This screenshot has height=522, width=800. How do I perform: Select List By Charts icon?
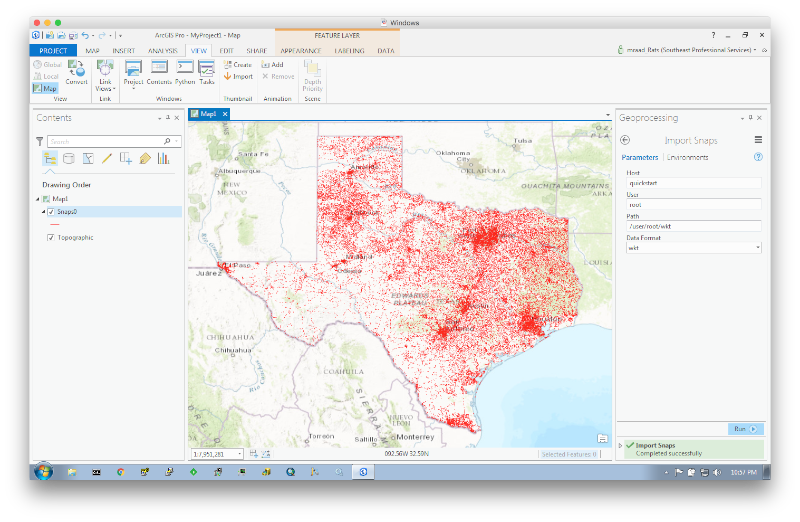pos(163,159)
